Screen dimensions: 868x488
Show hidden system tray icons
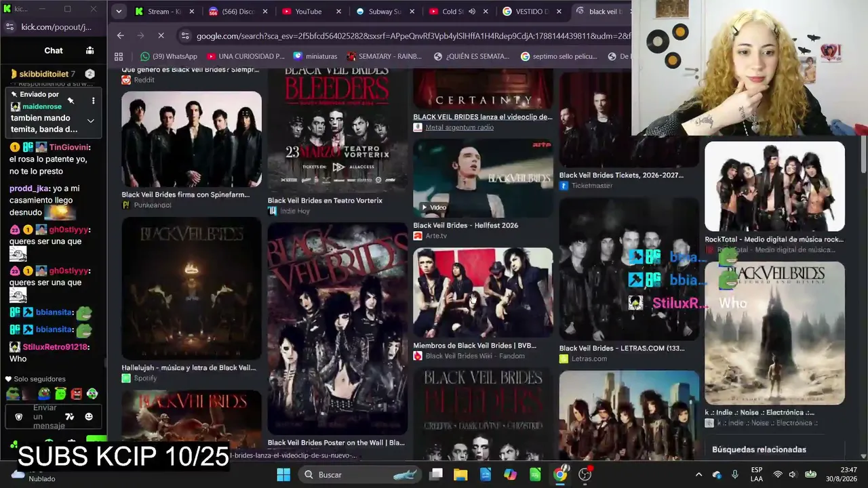point(698,474)
